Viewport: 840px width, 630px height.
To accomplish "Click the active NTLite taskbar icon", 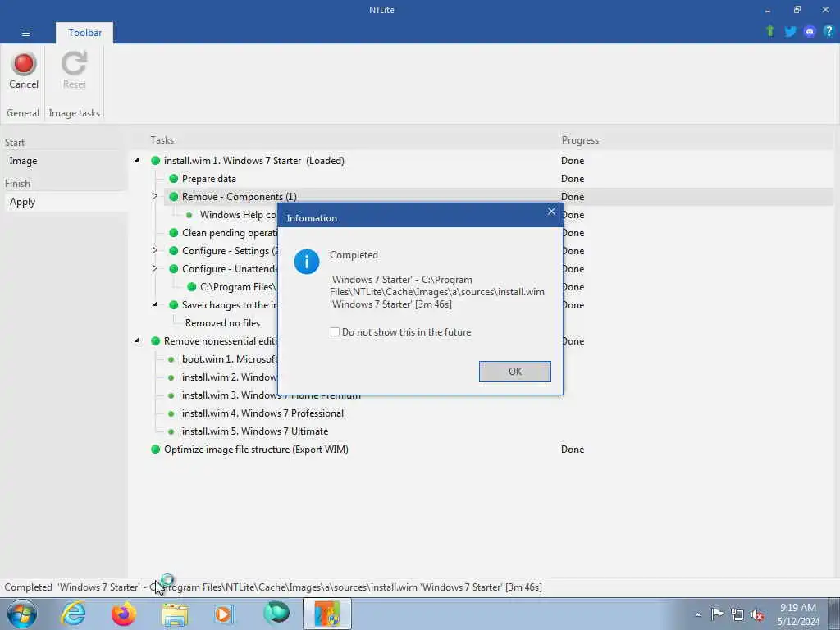I will tap(327, 614).
